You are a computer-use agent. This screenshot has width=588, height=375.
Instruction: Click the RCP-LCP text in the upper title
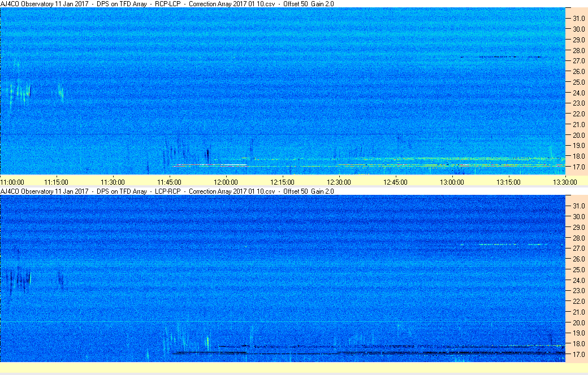pyautogui.click(x=167, y=4)
